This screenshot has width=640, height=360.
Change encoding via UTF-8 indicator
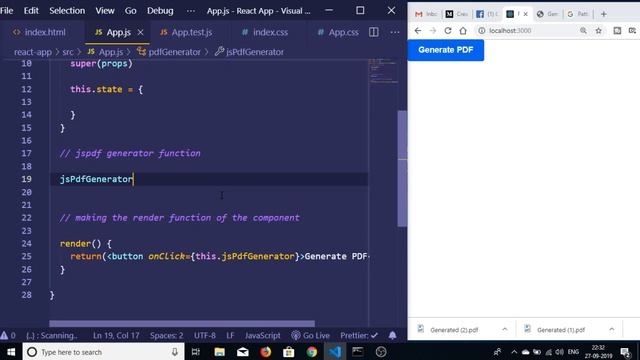(x=204, y=336)
